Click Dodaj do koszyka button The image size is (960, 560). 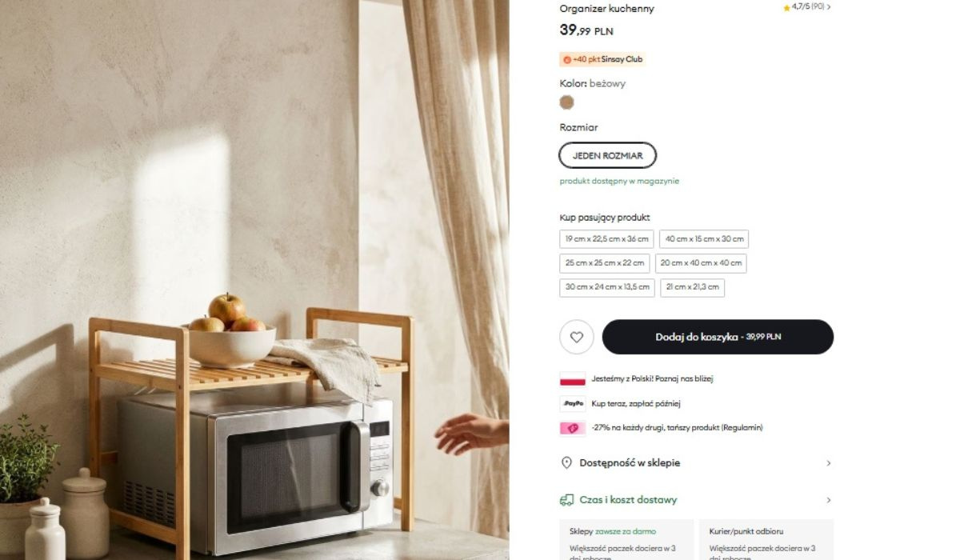coord(718,337)
